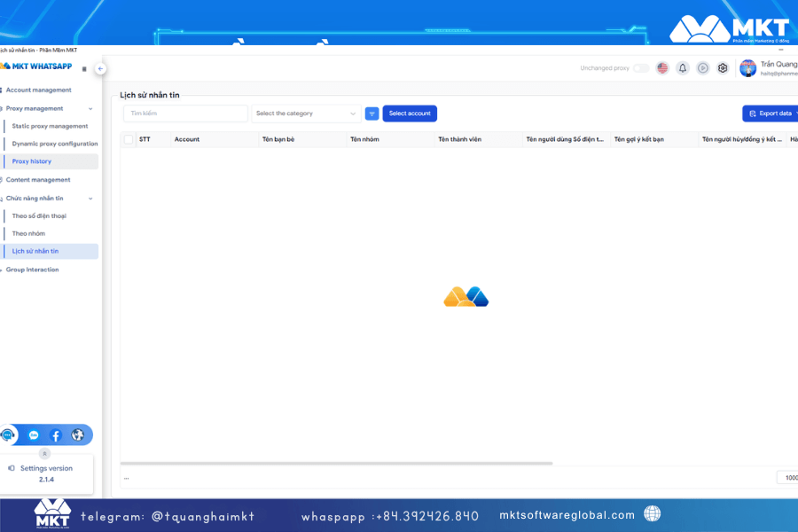The height and width of the screenshot is (532, 798).
Task: Switch to Theo nhóm menu item
Action: 29,233
